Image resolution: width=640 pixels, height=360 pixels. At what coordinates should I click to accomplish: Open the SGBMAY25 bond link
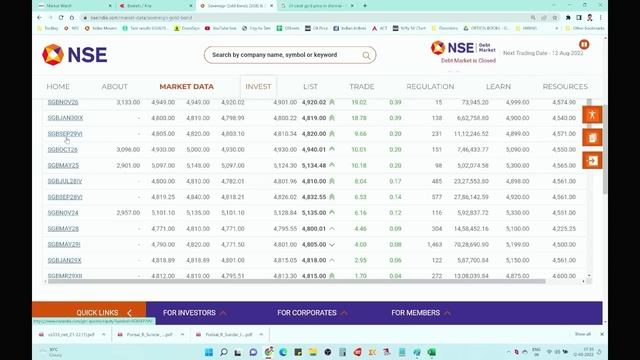tap(63, 165)
